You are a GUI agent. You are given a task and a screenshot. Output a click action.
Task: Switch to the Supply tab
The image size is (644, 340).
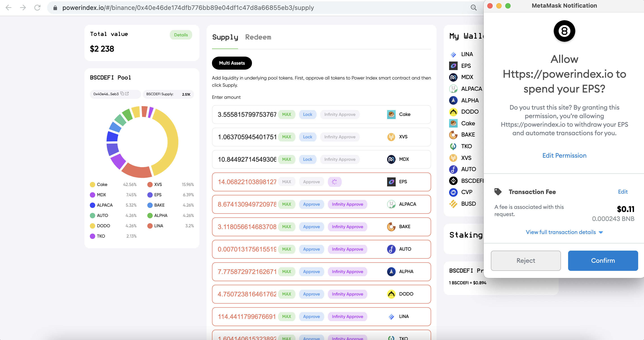point(225,38)
